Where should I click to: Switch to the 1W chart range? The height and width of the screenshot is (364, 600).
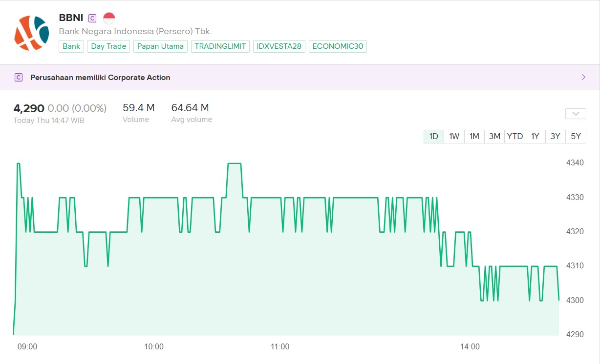tap(454, 136)
